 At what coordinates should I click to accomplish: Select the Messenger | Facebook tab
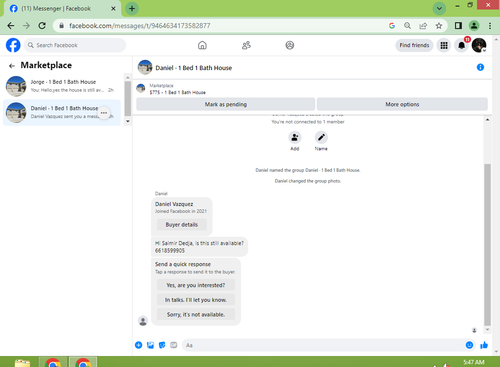[62, 9]
